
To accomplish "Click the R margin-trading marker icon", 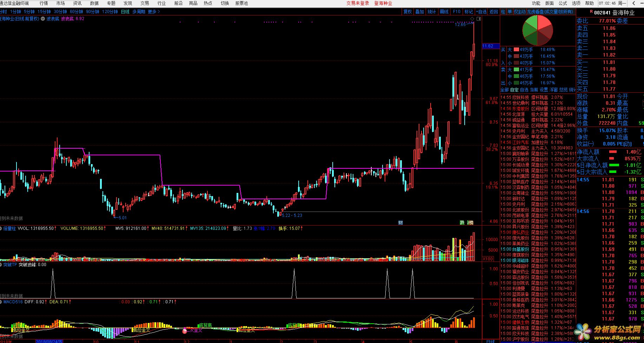I will (591, 12).
